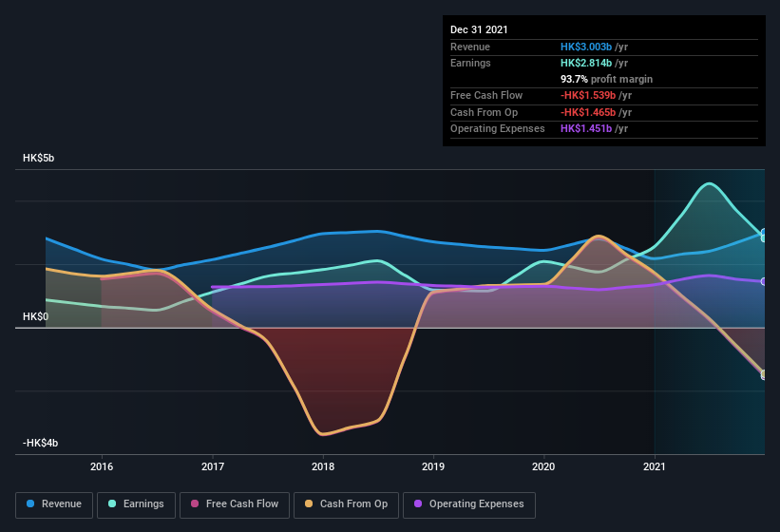Toggle the Revenue legend button

tap(54, 504)
